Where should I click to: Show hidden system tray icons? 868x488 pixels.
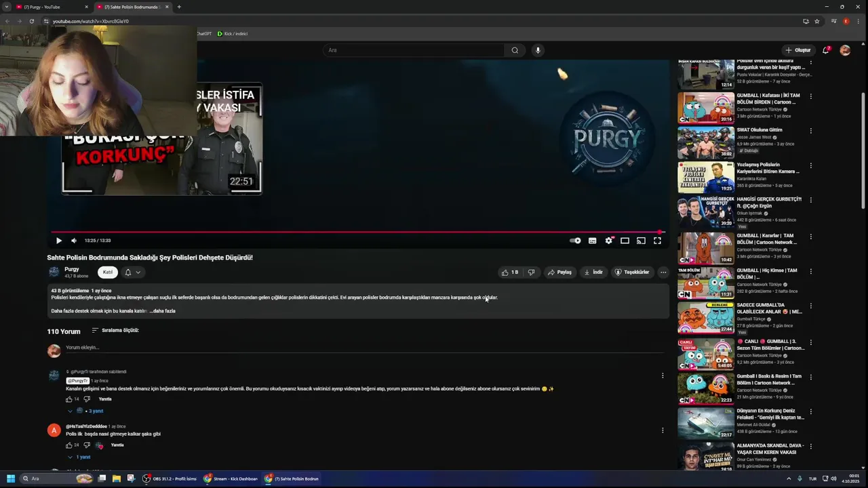pos(789,479)
